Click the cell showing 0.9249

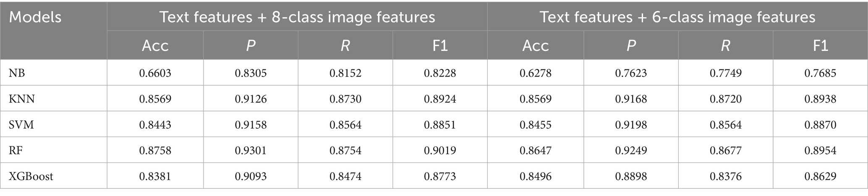point(631,150)
